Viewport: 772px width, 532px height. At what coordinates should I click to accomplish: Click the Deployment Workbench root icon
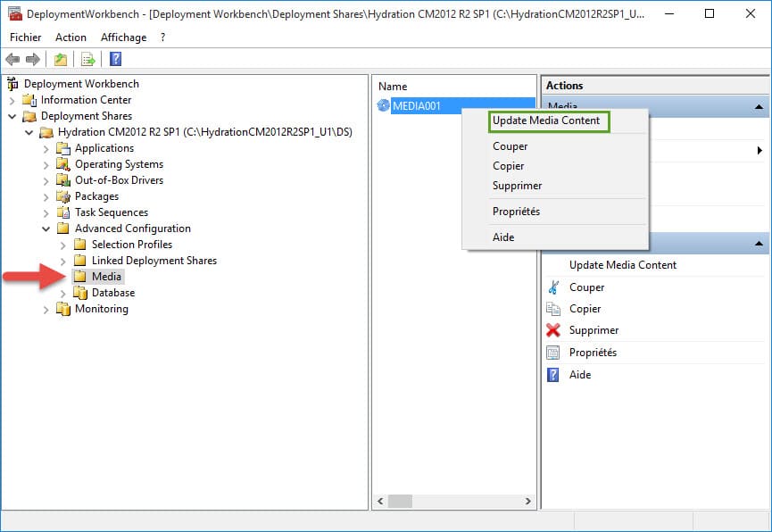click(x=13, y=84)
